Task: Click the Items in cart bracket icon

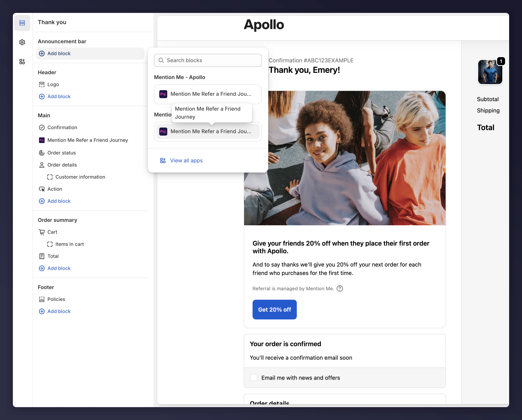Action: tap(50, 244)
